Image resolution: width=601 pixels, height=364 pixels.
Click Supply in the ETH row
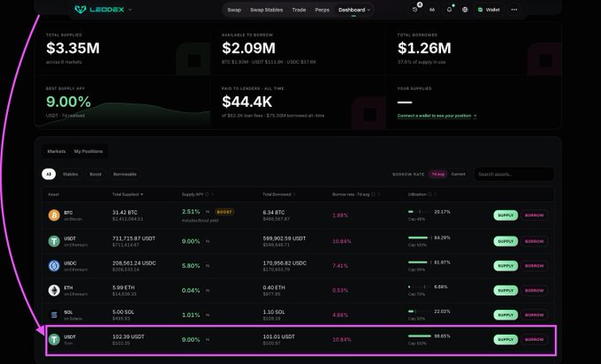[506, 291]
